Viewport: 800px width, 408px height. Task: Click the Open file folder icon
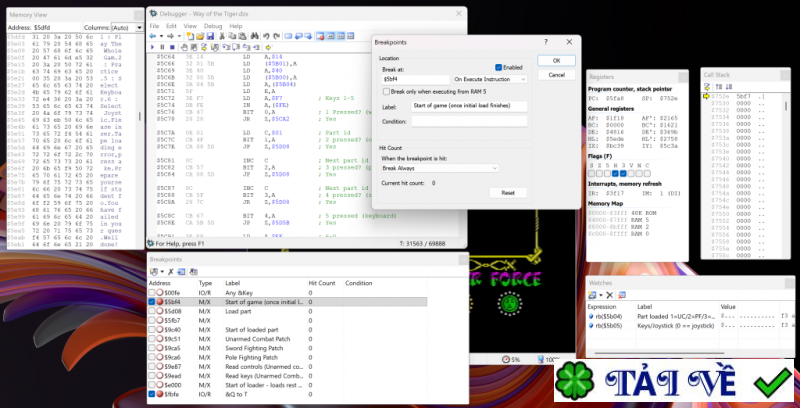(200, 36)
